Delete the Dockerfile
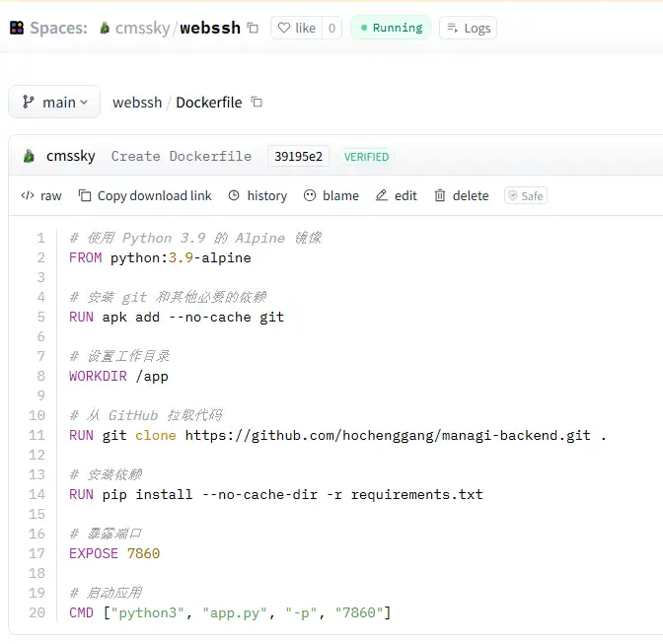This screenshot has width=663, height=644. click(462, 195)
